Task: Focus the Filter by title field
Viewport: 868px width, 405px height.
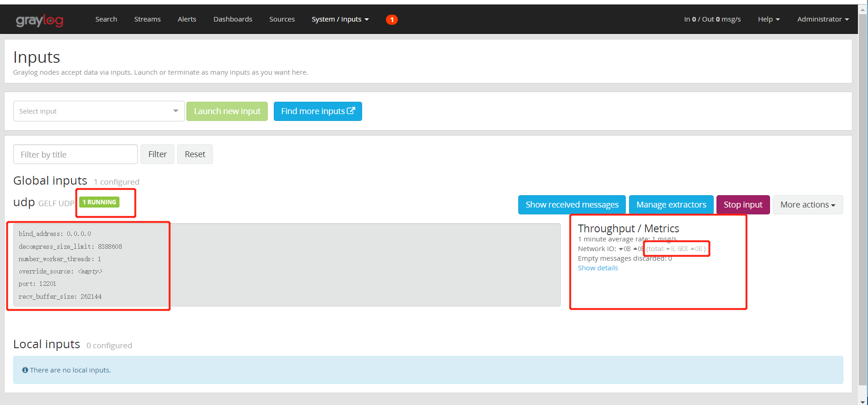Action: 76,154
